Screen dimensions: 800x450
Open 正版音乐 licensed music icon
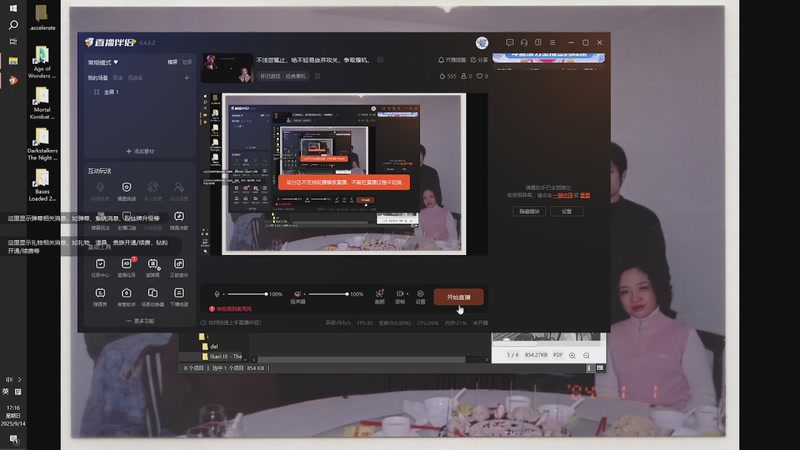pos(179,264)
